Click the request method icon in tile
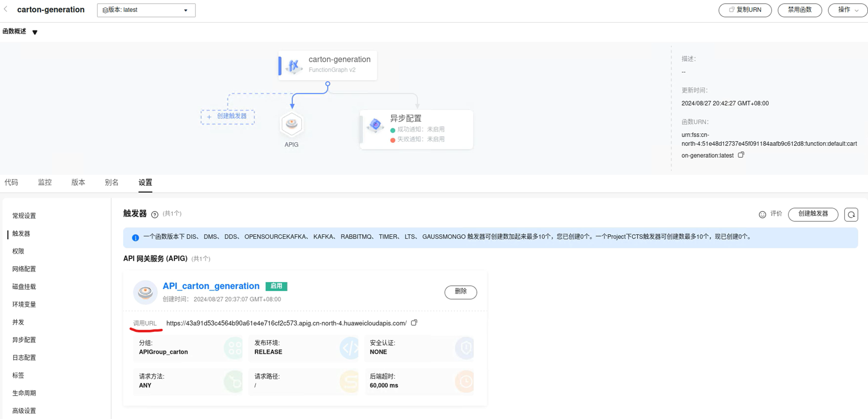The width and height of the screenshot is (868, 419). click(x=233, y=381)
